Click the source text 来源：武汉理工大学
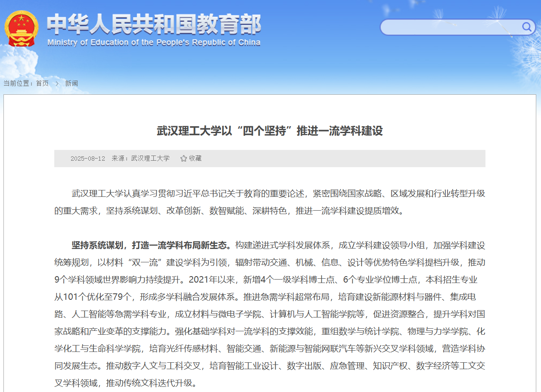Screen dimensions: 541x392 coord(141,159)
